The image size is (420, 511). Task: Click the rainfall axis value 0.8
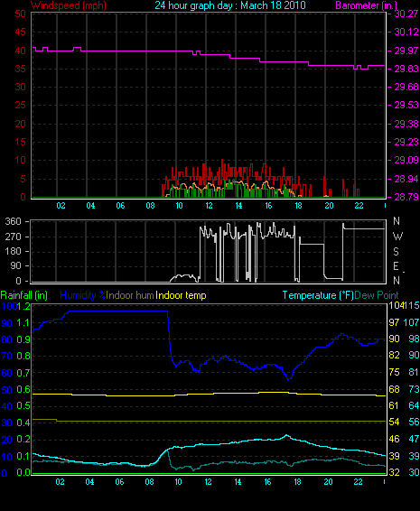[23, 356]
